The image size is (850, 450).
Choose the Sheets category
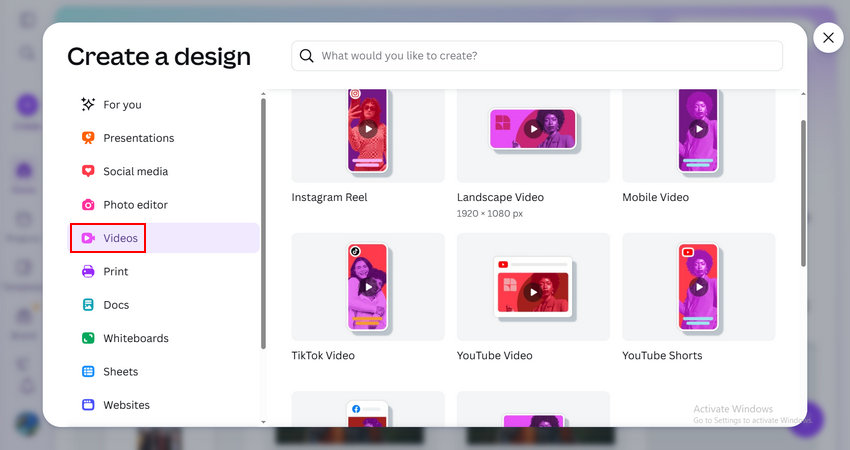(x=164, y=371)
